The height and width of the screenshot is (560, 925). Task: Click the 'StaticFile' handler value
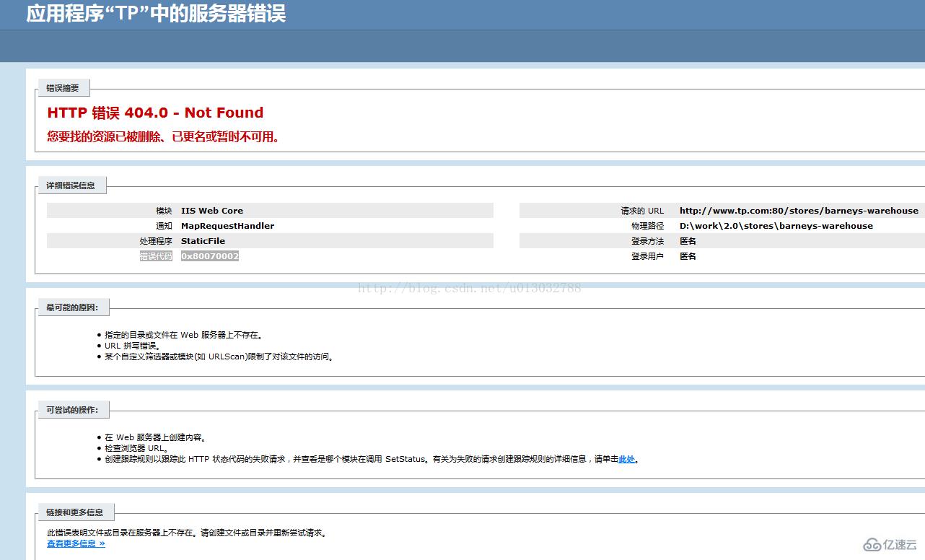coord(203,241)
